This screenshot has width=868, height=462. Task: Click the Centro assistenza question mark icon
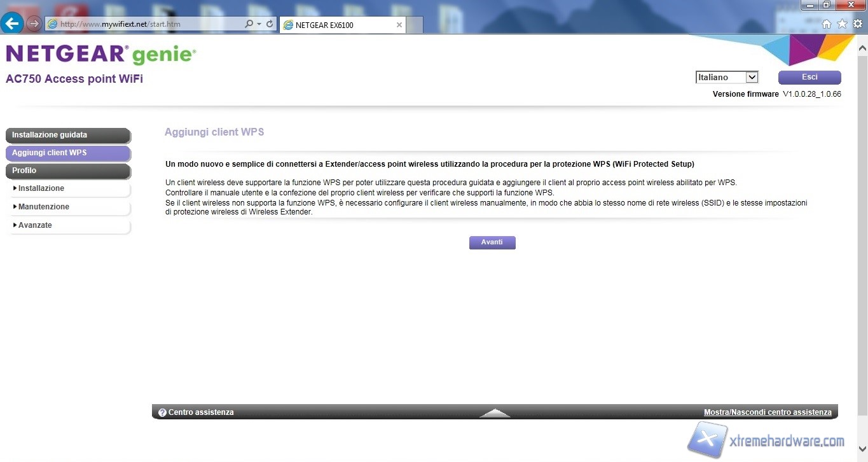162,412
